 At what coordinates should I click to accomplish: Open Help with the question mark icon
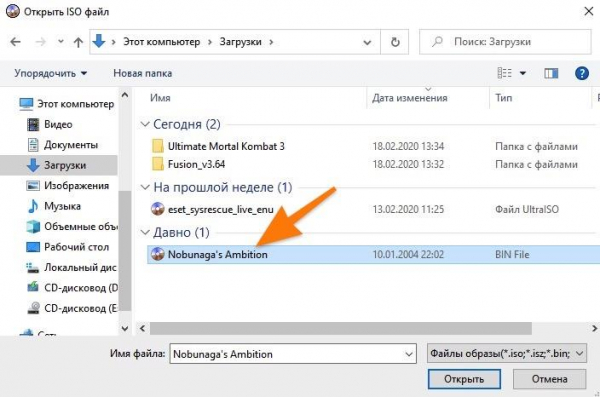pos(582,73)
